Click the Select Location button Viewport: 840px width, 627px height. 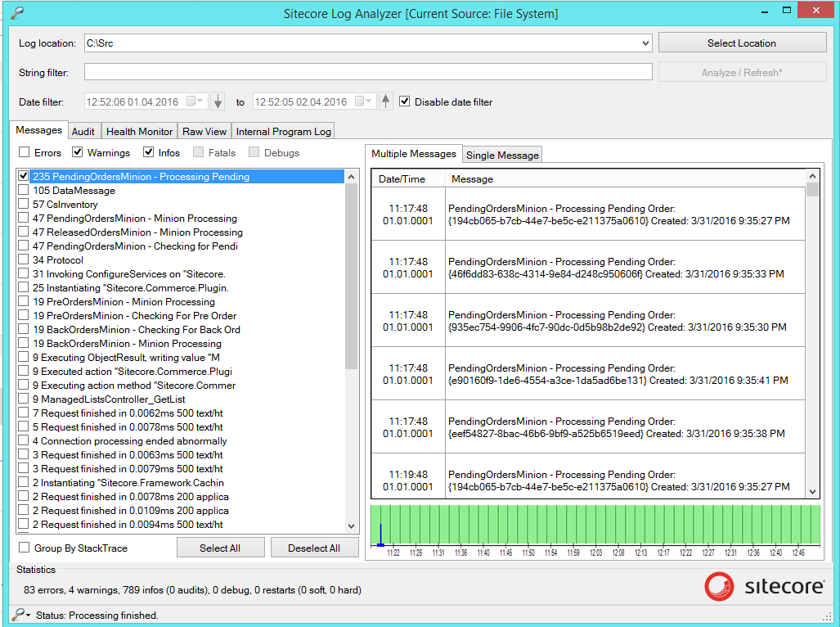pyautogui.click(x=742, y=43)
